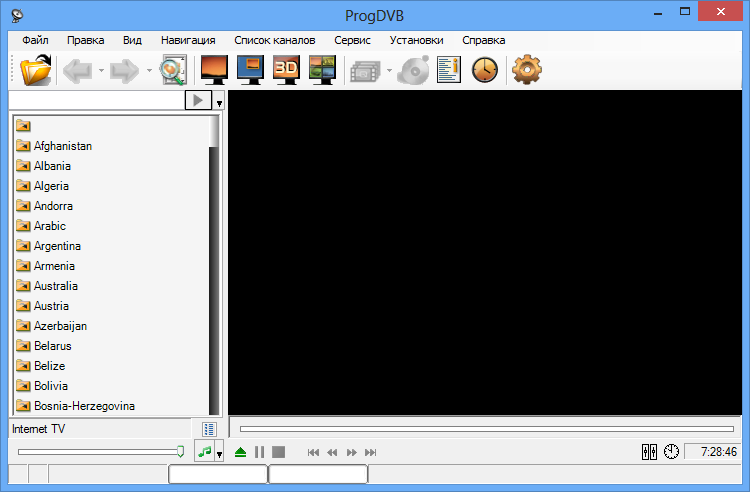
Task: Open the Armenia folder
Action: tap(45, 266)
